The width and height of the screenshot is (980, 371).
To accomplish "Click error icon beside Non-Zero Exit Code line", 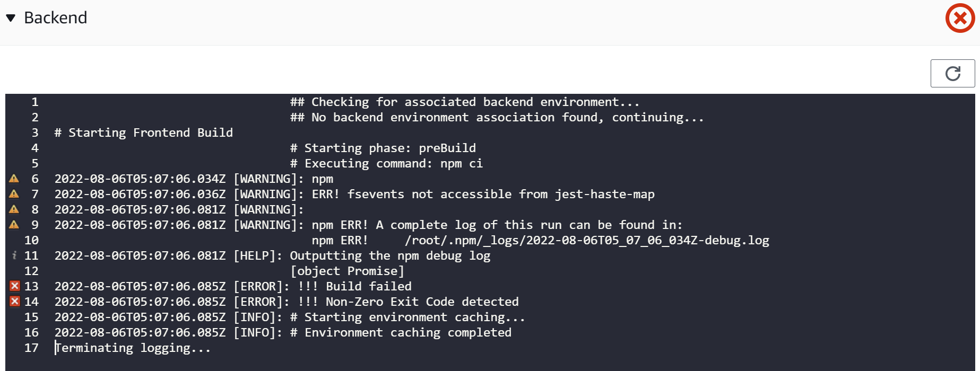I will click(x=15, y=302).
